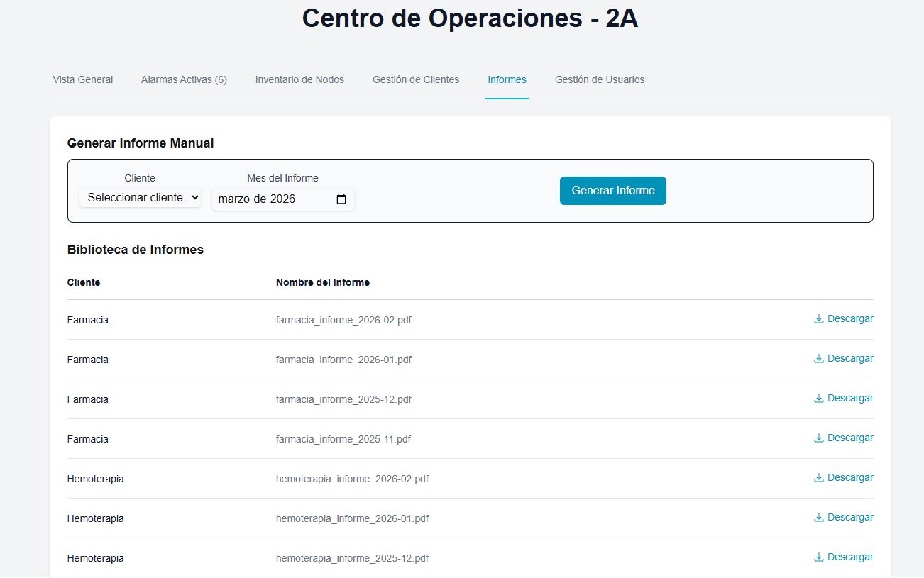Click download icon for hemoterapia_informe_2026-02.pdf
This screenshot has width=924, height=578.
pos(818,478)
